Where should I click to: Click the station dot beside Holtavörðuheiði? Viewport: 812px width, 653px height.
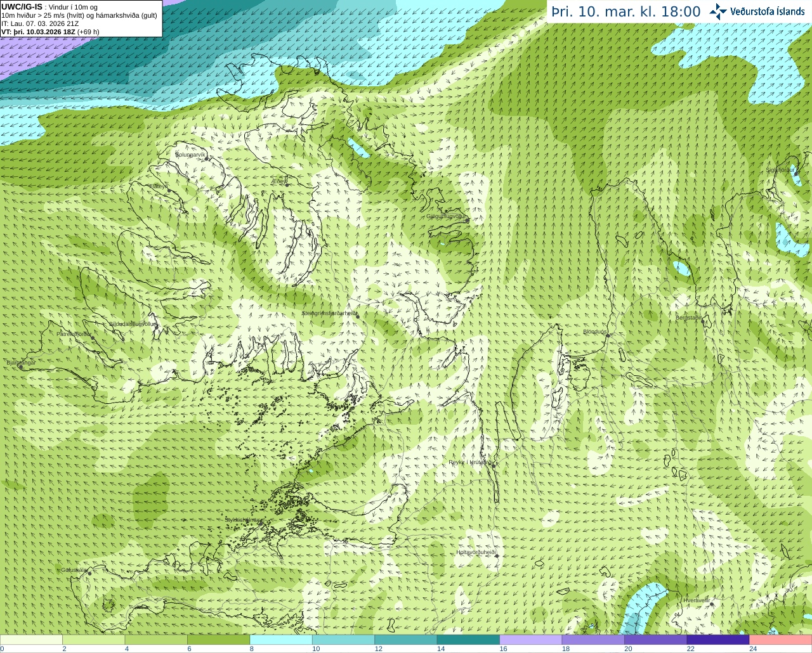pos(497,556)
